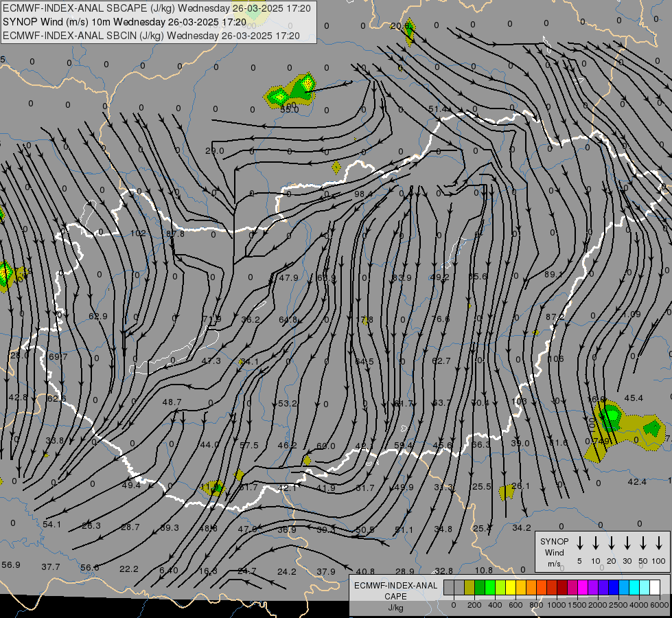Click the map value 89.1

(x=554, y=275)
